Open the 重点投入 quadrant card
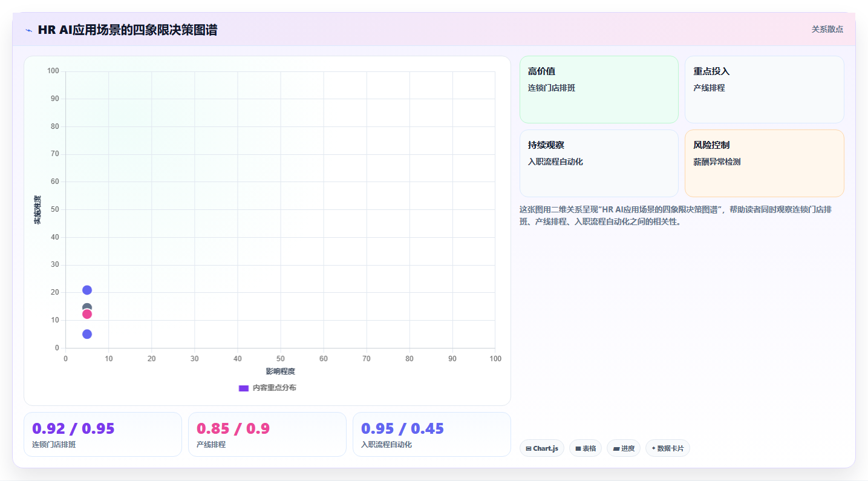 pos(764,90)
